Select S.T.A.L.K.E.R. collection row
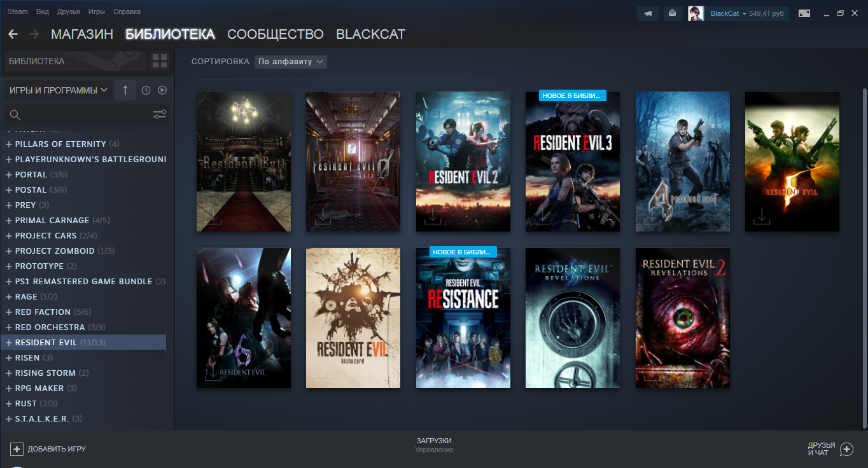The height and width of the screenshot is (468, 868). click(83, 418)
